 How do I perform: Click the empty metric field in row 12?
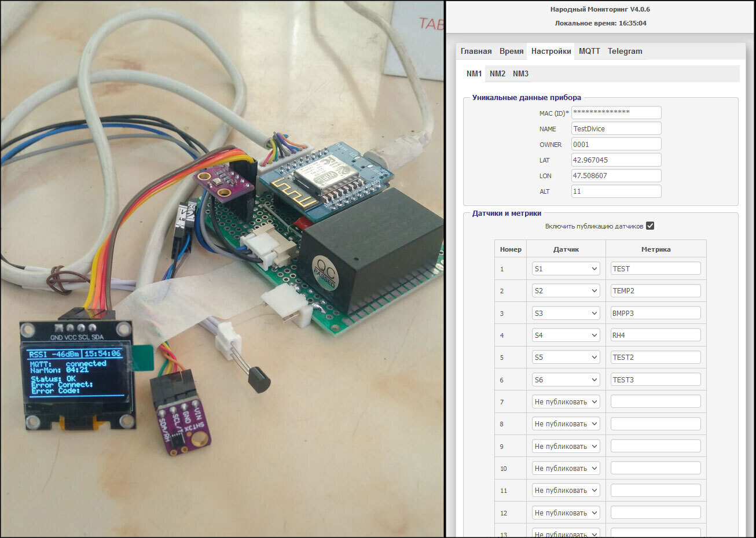click(x=655, y=513)
